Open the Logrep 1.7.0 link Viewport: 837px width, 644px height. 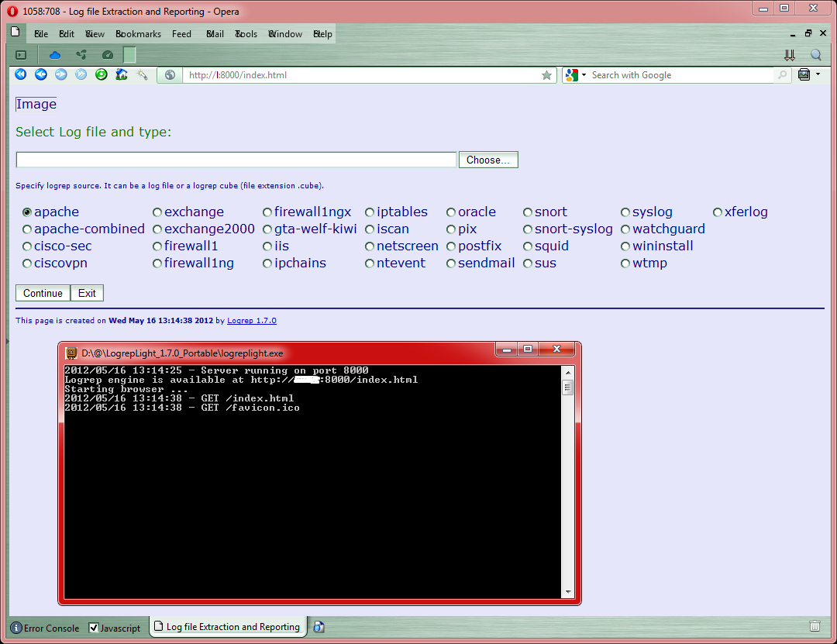click(x=251, y=321)
